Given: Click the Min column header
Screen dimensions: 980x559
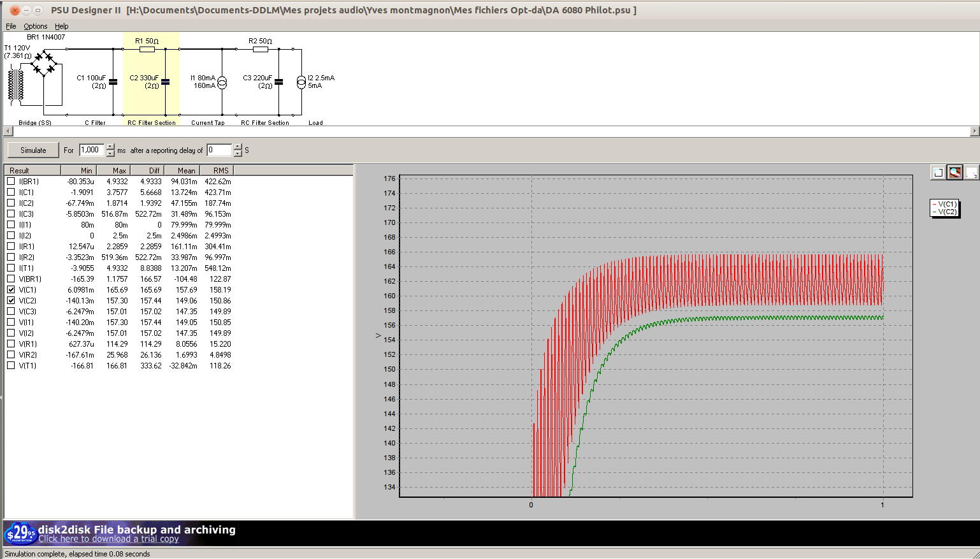Looking at the screenshot, I should pyautogui.click(x=78, y=170).
